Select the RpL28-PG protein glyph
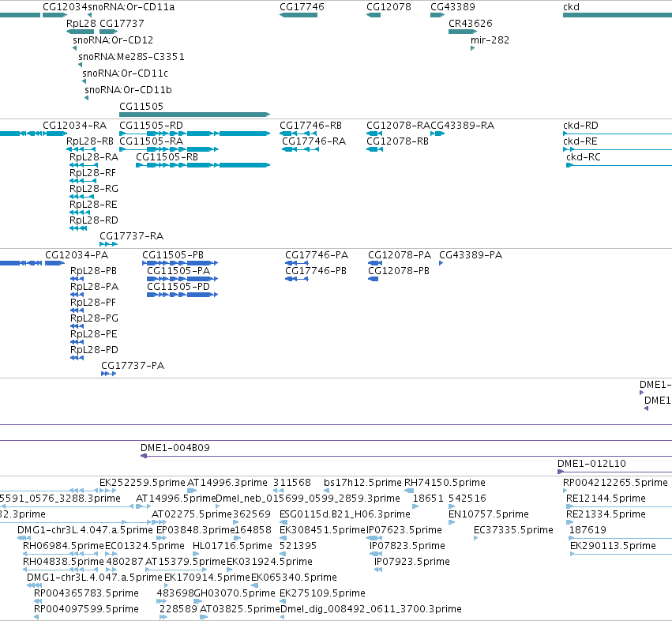This screenshot has height=621, width=672. pyautogui.click(x=77, y=326)
